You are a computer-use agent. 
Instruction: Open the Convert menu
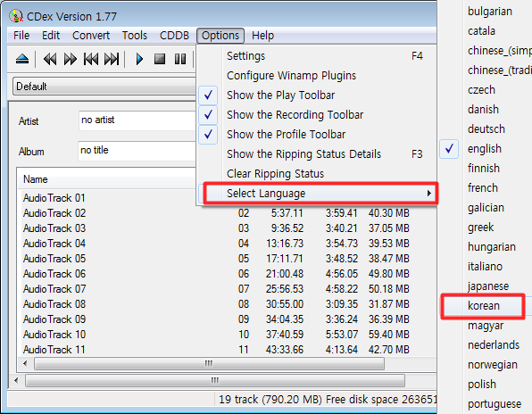coord(91,36)
